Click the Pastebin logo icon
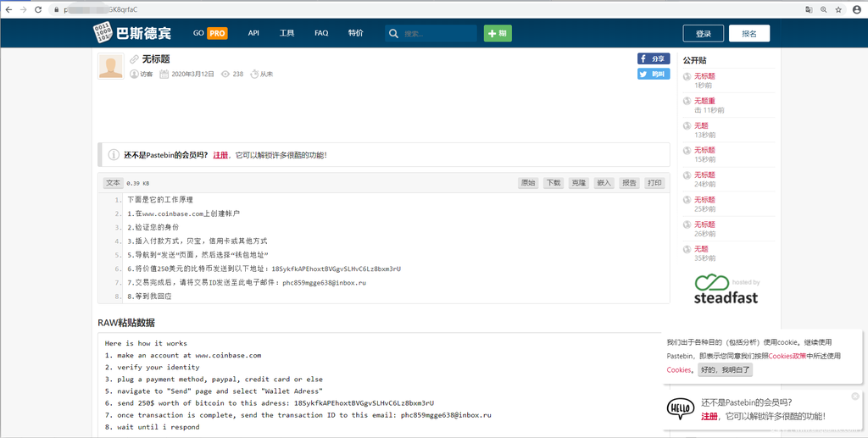The image size is (868, 438). point(103,33)
